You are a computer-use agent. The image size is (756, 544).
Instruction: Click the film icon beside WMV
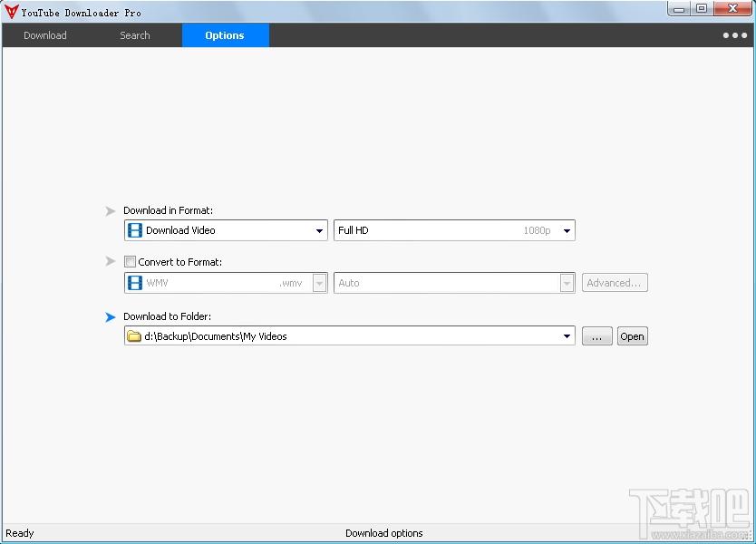tap(134, 283)
